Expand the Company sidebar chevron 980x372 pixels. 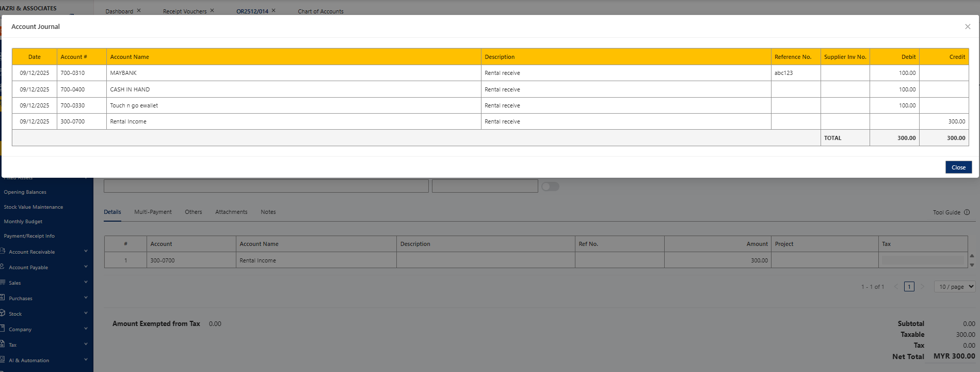click(86, 329)
